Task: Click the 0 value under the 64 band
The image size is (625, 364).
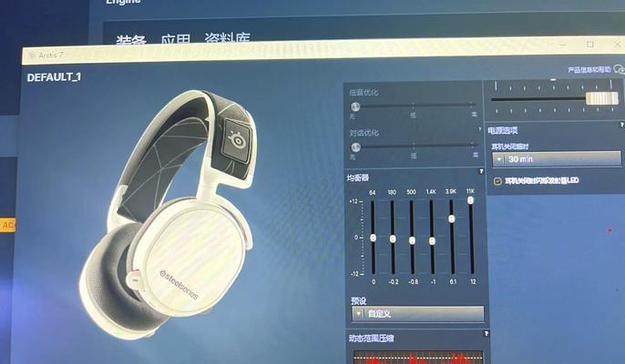Action: [374, 281]
